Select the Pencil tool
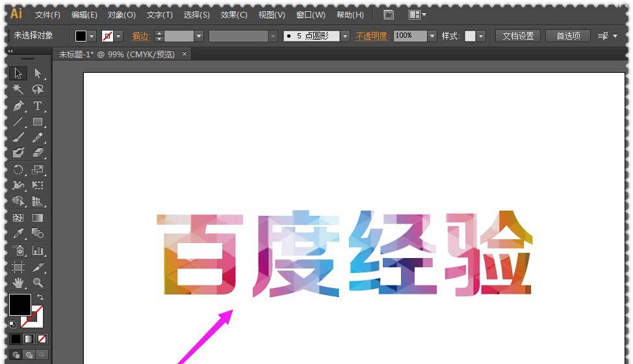The height and width of the screenshot is (364, 633). pos(38,138)
